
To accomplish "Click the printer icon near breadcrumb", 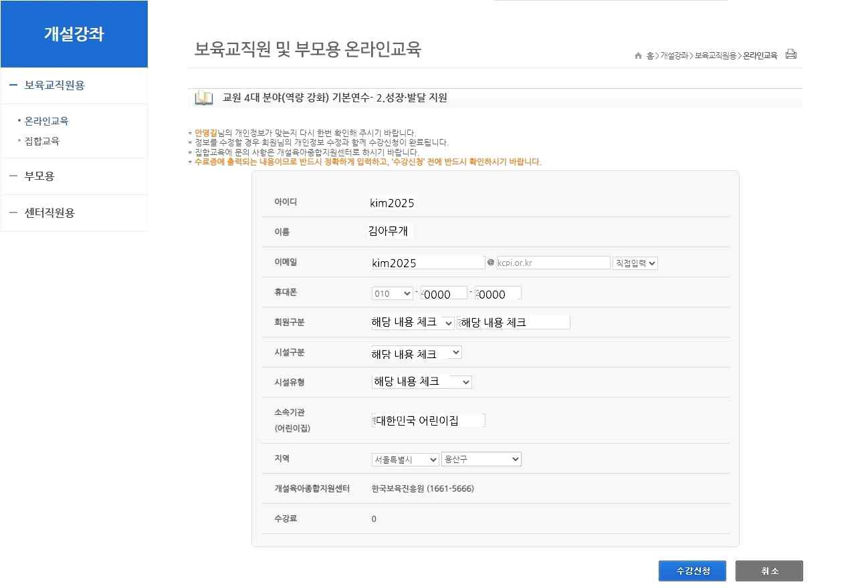I will [791, 55].
